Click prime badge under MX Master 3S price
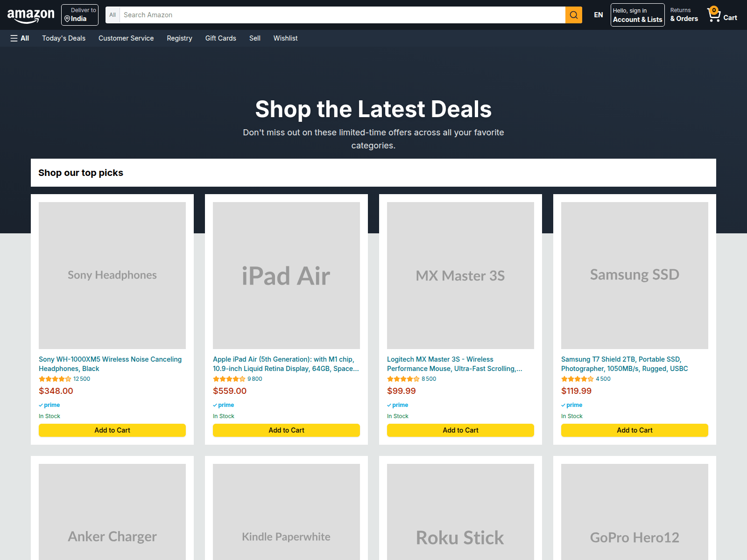This screenshot has width=747, height=560. [398, 405]
